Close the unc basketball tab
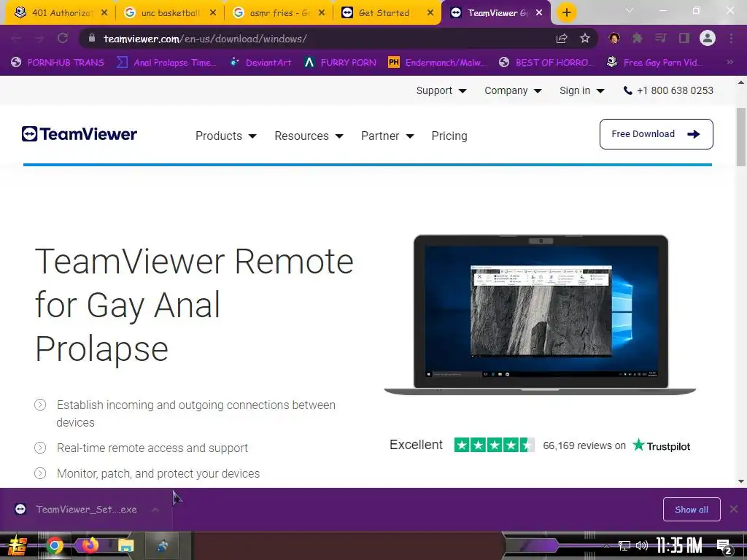The width and height of the screenshot is (747, 560). [213, 13]
